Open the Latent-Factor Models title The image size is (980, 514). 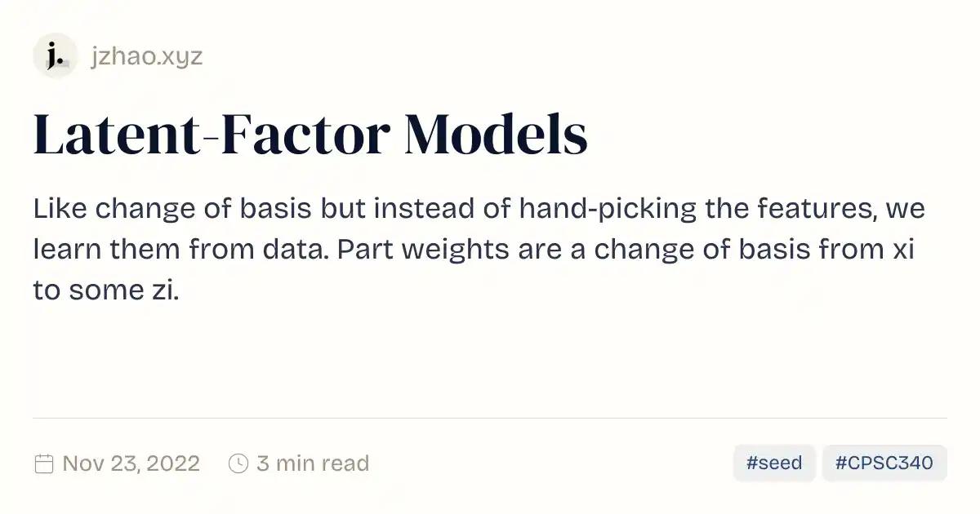(x=310, y=133)
